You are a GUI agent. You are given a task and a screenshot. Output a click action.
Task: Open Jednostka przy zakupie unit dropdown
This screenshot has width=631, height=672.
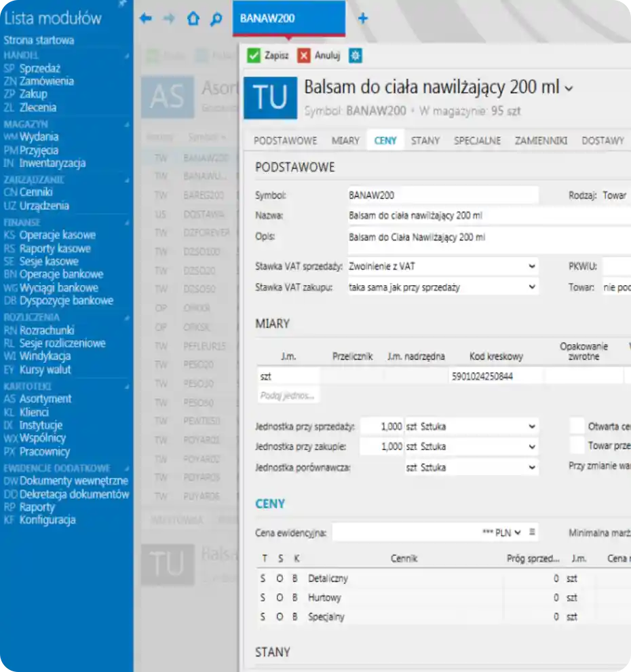[x=532, y=447]
